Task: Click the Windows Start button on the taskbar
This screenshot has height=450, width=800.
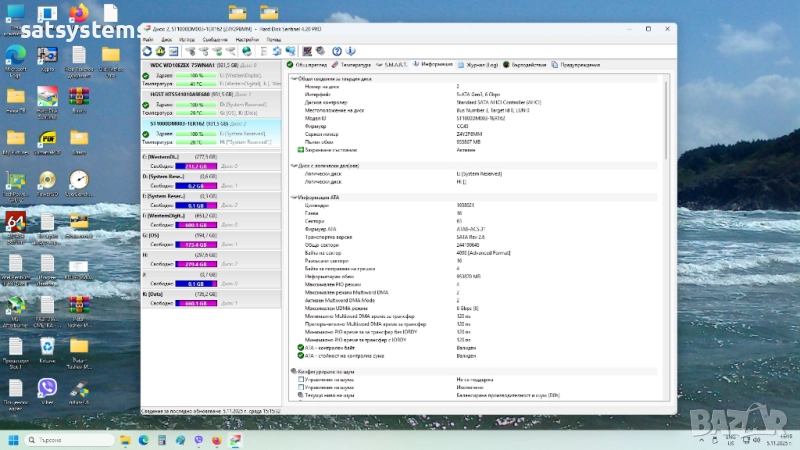Action: [14, 440]
